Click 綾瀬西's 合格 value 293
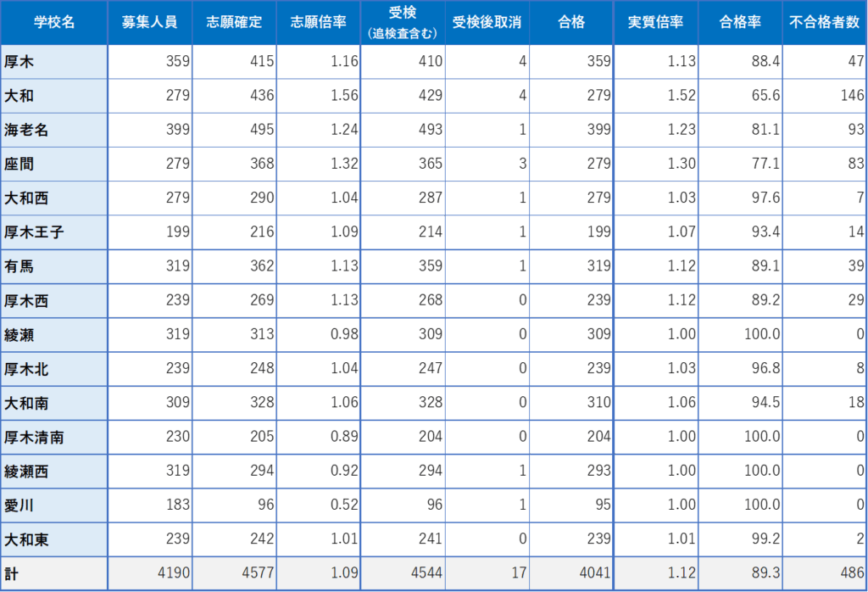The width and height of the screenshot is (868, 592). [x=599, y=470]
